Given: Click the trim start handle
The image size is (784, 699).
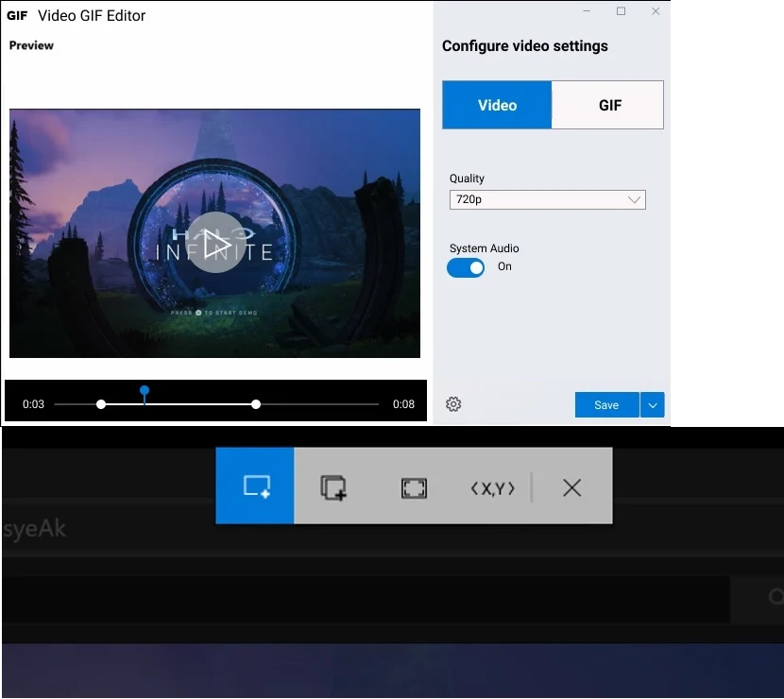Looking at the screenshot, I should pyautogui.click(x=101, y=404).
